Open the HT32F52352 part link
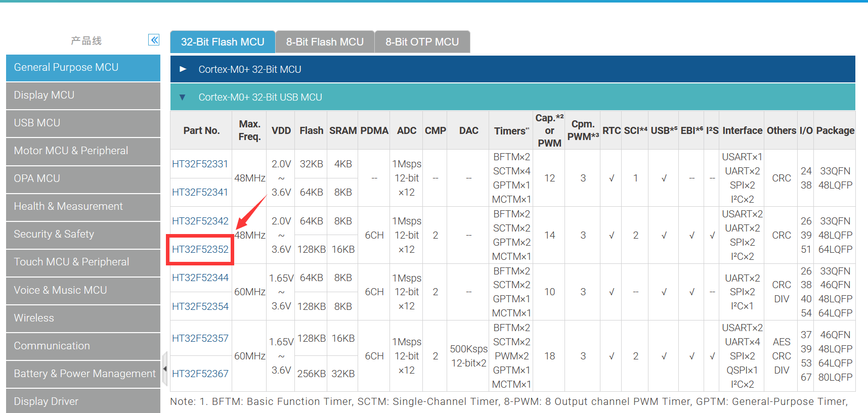The height and width of the screenshot is (413, 868). pos(200,249)
